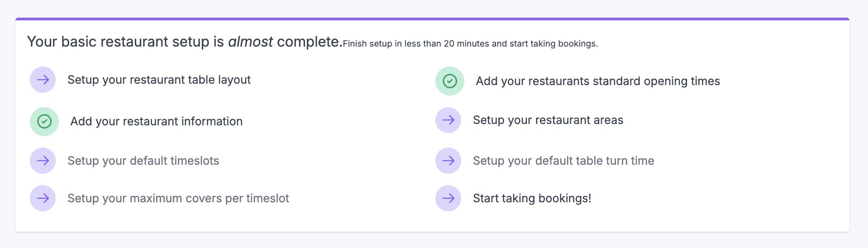Click the setup almost complete heading
Image resolution: width=868 pixels, height=248 pixels.
click(185, 42)
